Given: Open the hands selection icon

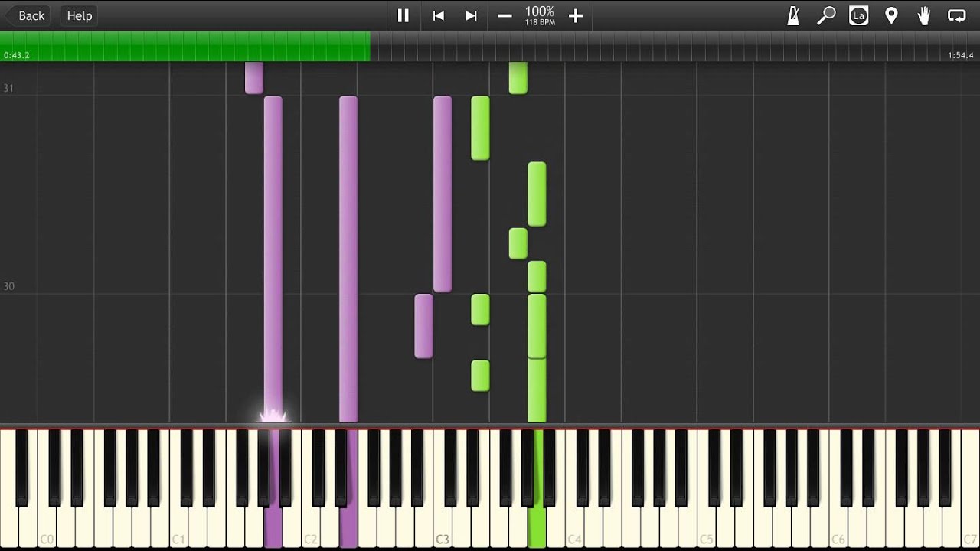Looking at the screenshot, I should 924,15.
